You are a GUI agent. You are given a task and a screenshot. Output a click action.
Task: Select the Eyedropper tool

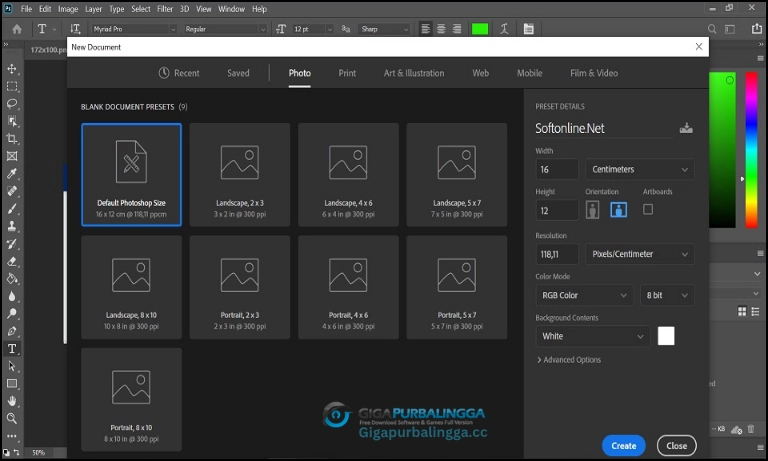12,173
